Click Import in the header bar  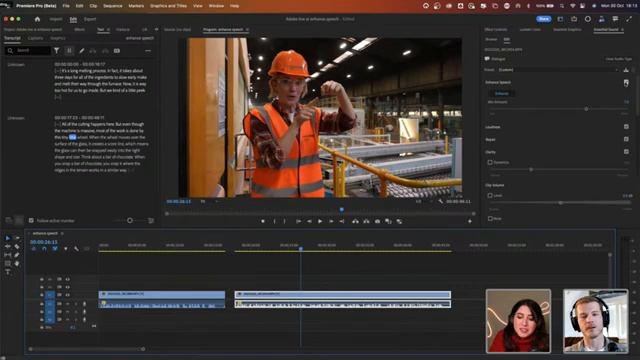56,19
